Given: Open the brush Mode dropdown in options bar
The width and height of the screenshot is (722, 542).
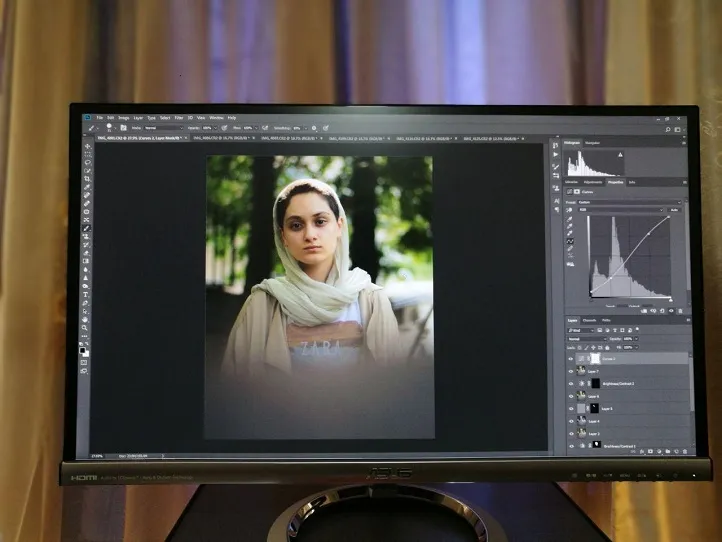Looking at the screenshot, I should [x=164, y=128].
